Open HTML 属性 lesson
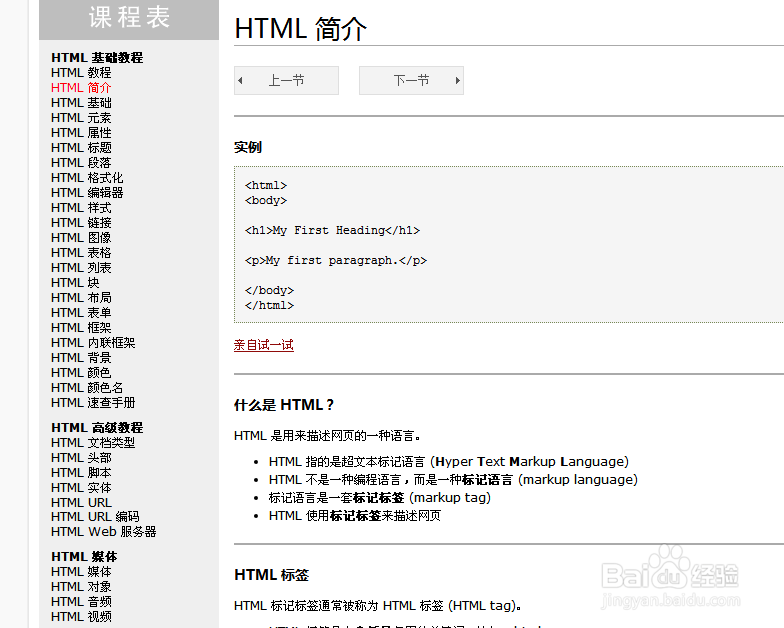 [x=81, y=133]
